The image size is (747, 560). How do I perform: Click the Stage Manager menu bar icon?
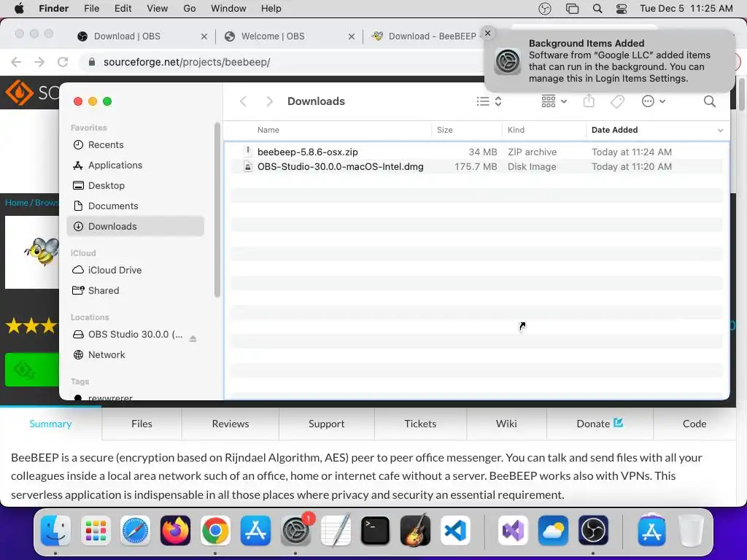point(572,9)
